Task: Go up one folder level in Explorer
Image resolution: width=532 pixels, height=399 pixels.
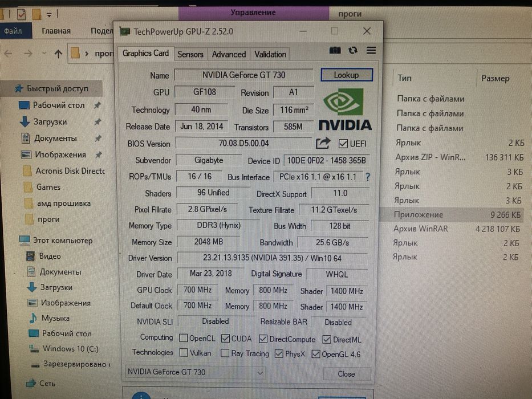Action: [x=58, y=54]
